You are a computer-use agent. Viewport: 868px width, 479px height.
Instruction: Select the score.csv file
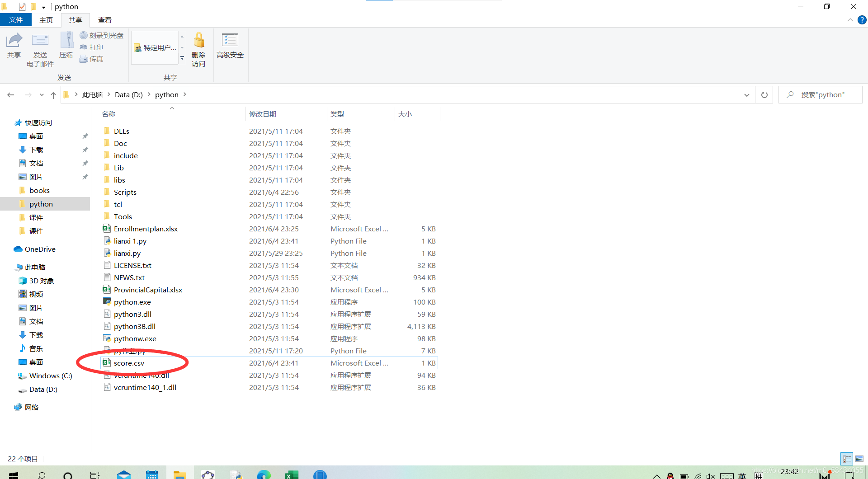pos(269,363)
